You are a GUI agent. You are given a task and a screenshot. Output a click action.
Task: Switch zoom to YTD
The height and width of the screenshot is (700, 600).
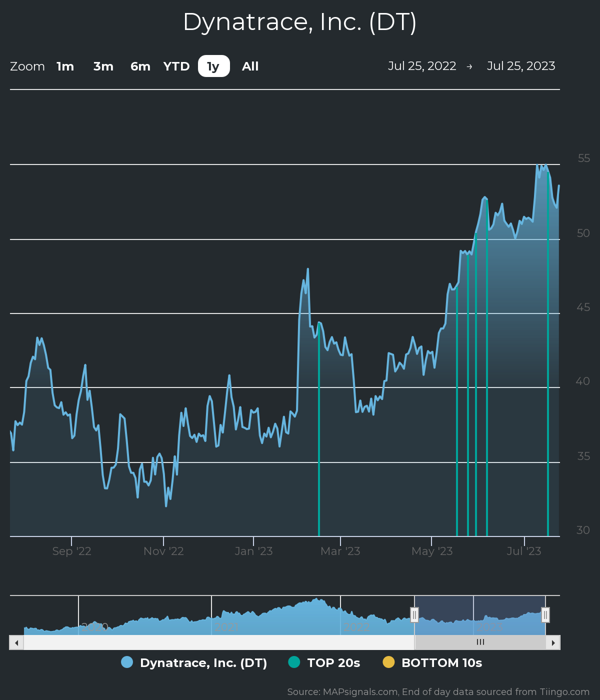176,66
